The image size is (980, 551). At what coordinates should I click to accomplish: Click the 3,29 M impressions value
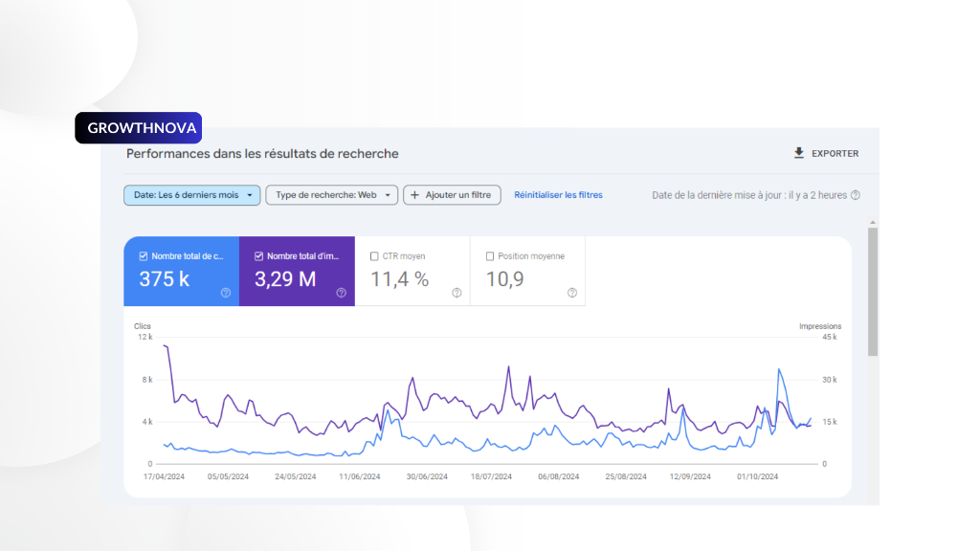click(285, 279)
